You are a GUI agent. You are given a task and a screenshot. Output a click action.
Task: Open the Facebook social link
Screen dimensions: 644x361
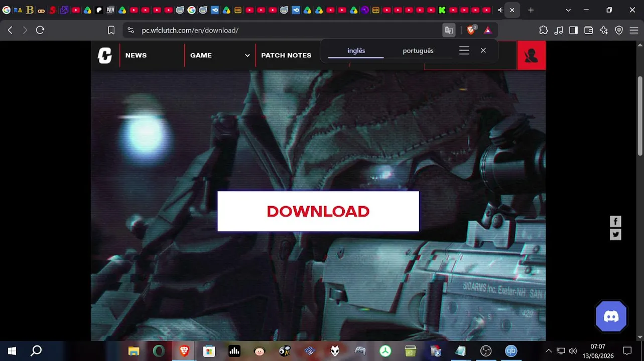pyautogui.click(x=615, y=222)
